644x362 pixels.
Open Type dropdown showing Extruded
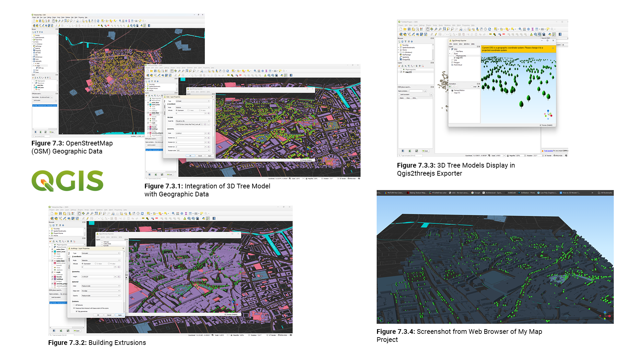click(101, 253)
